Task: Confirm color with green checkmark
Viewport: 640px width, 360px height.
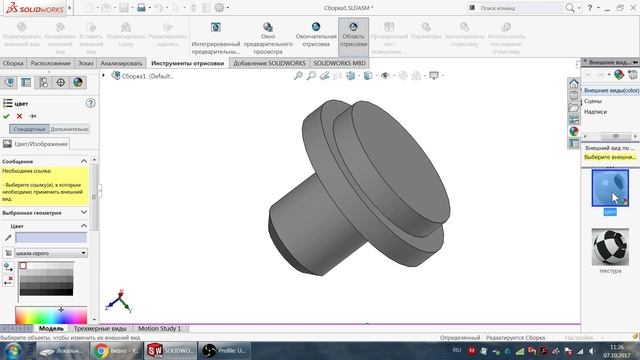Action: coord(6,116)
